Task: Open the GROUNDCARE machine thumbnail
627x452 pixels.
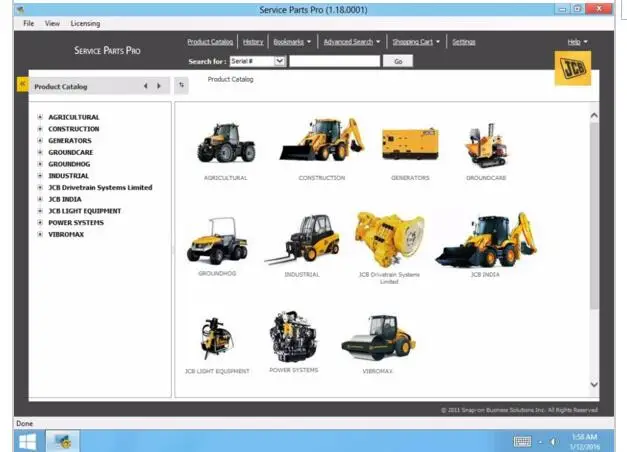Action: [486, 145]
